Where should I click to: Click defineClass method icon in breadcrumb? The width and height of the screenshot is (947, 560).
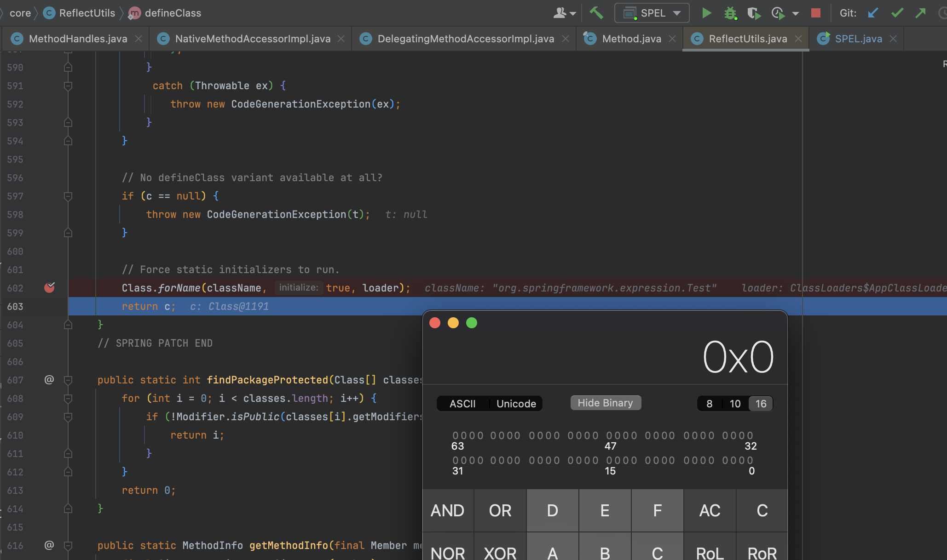pos(134,13)
